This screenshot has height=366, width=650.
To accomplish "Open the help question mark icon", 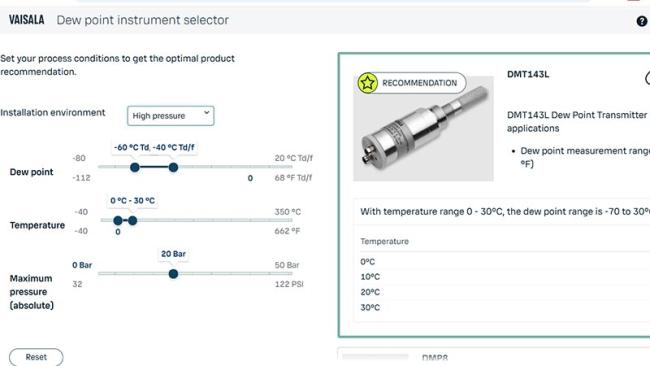I will (642, 21).
